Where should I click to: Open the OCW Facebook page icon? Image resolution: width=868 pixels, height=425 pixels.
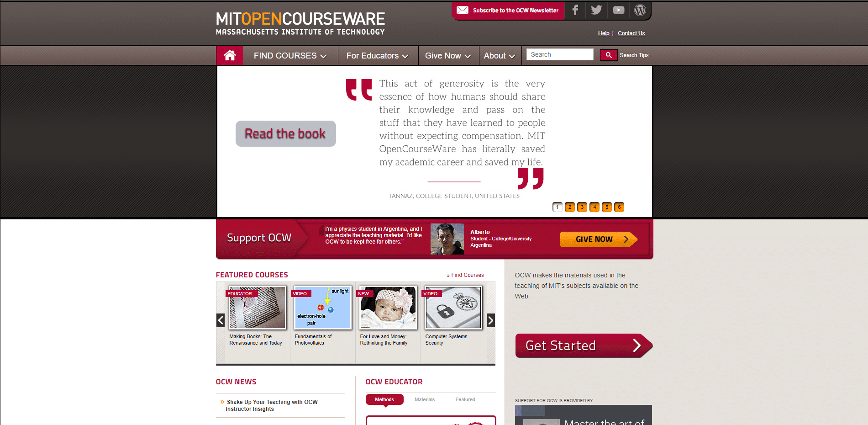pyautogui.click(x=575, y=10)
